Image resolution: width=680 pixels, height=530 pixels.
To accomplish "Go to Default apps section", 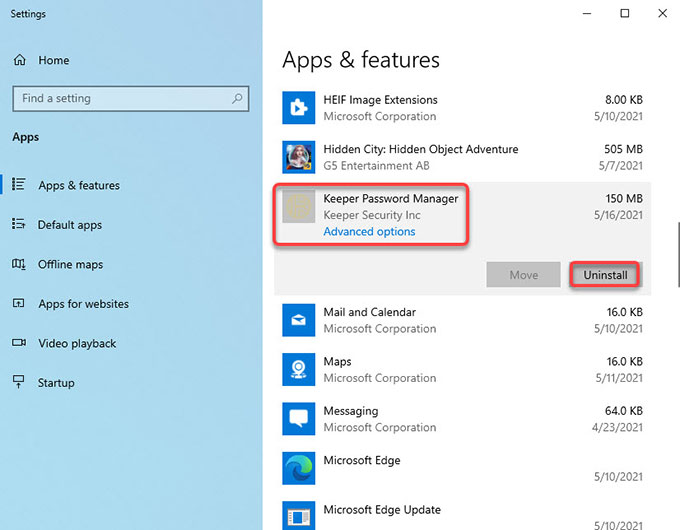I will (70, 225).
